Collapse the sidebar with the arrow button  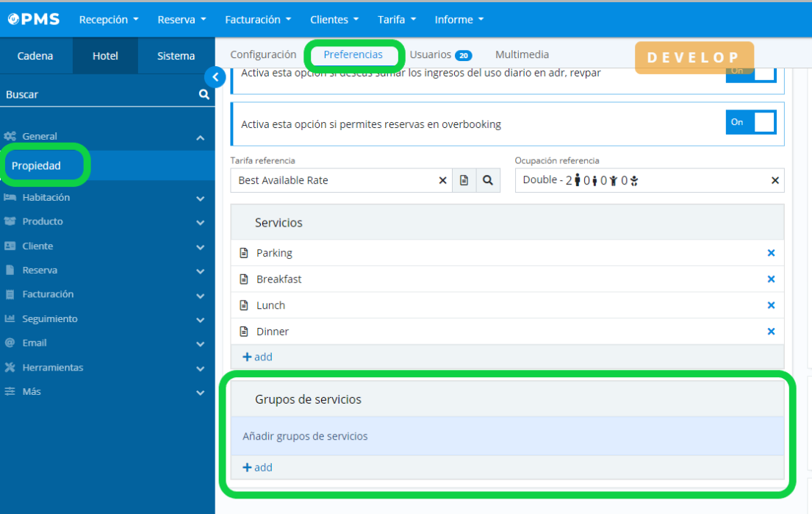pos(215,76)
